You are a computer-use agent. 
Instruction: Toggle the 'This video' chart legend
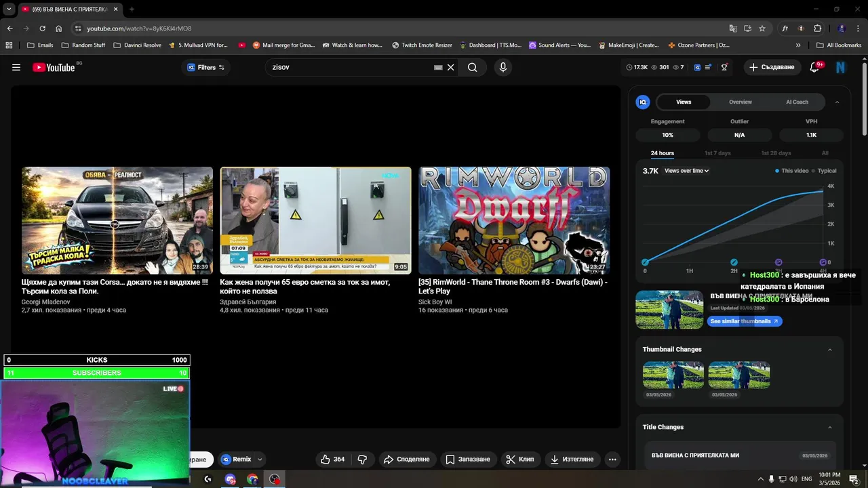click(792, 171)
